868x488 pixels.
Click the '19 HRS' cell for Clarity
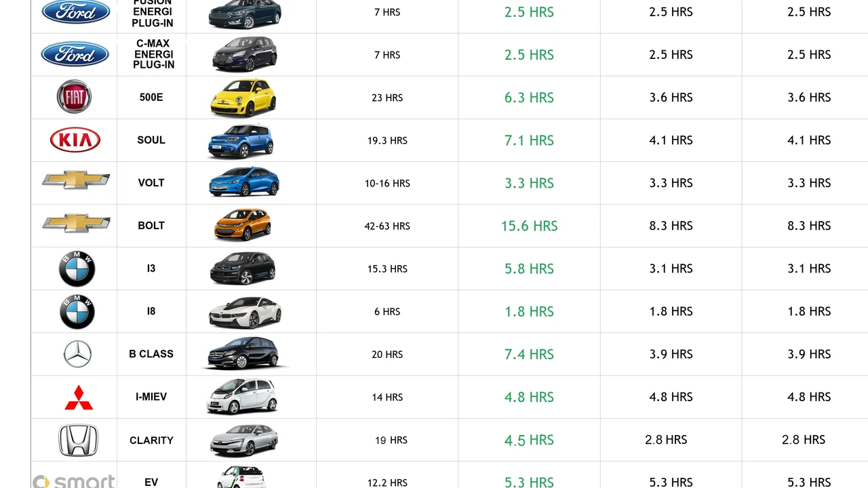click(x=391, y=440)
